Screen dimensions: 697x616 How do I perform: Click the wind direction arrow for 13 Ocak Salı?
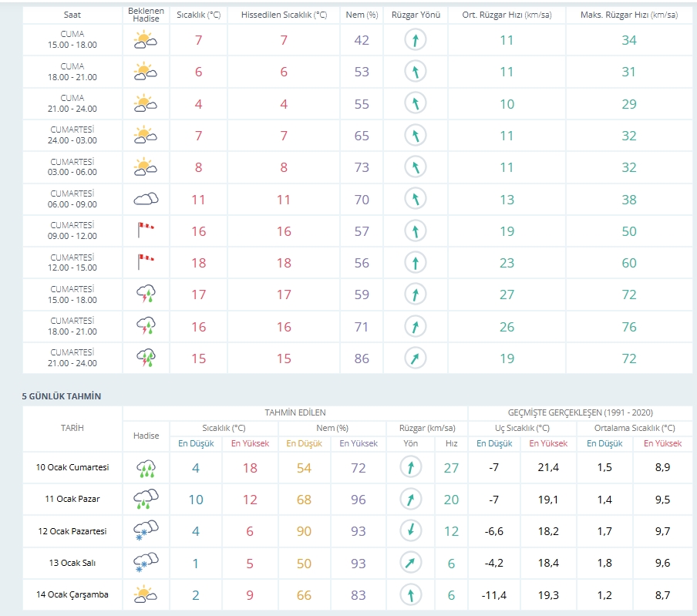(411, 563)
